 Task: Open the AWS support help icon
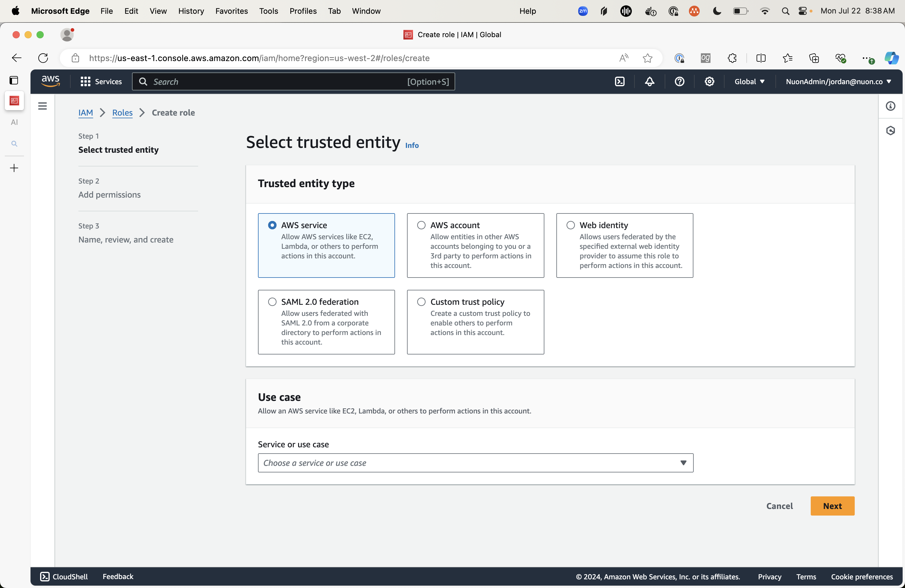point(680,81)
